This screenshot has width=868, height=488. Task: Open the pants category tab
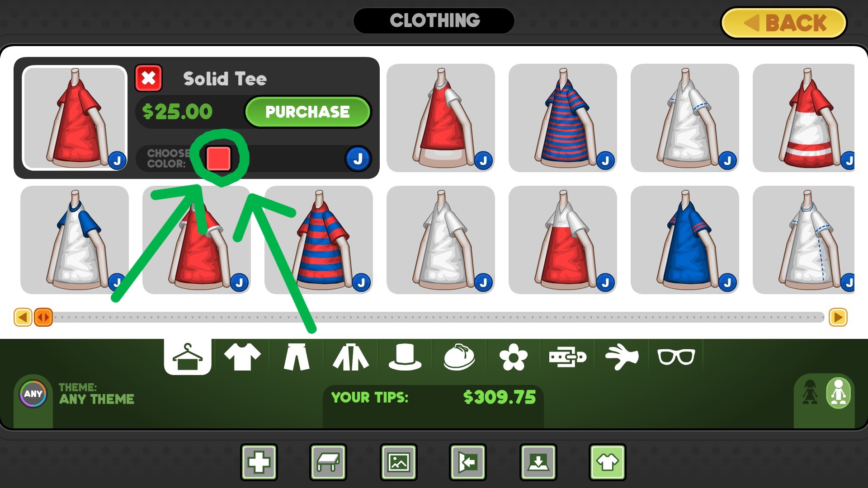[297, 357]
